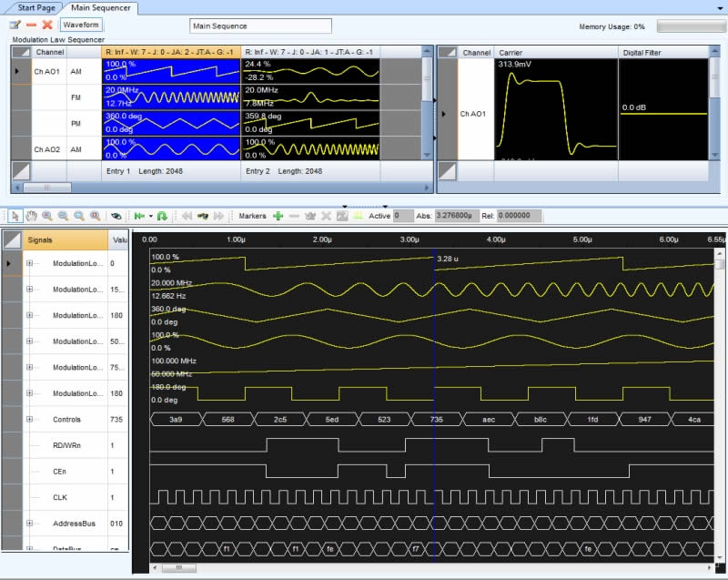Expand the AddressBus signal node
Screen dimensions: 728x580
click(x=30, y=524)
